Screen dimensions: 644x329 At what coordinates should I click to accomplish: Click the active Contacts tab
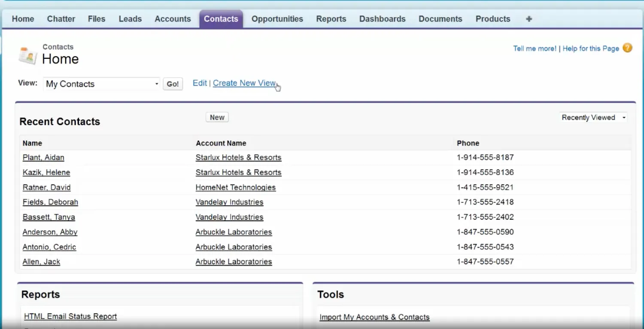[x=221, y=19]
